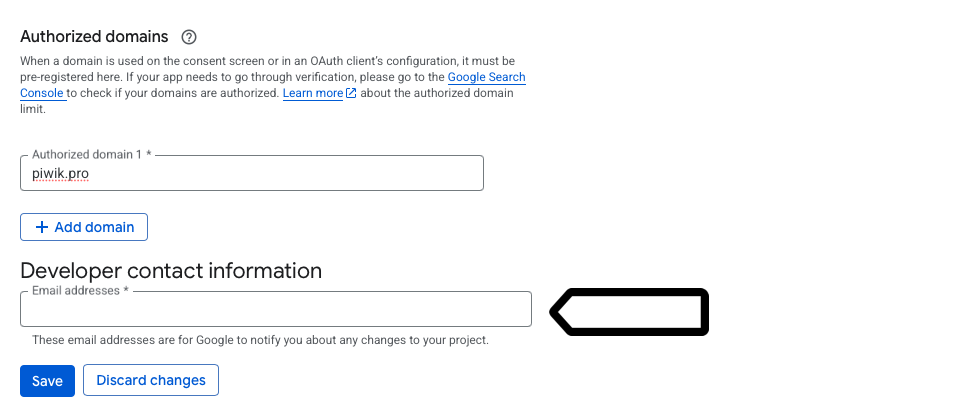Click the Email addresses floating label
Screen dimensions: 978x416
coord(80,290)
